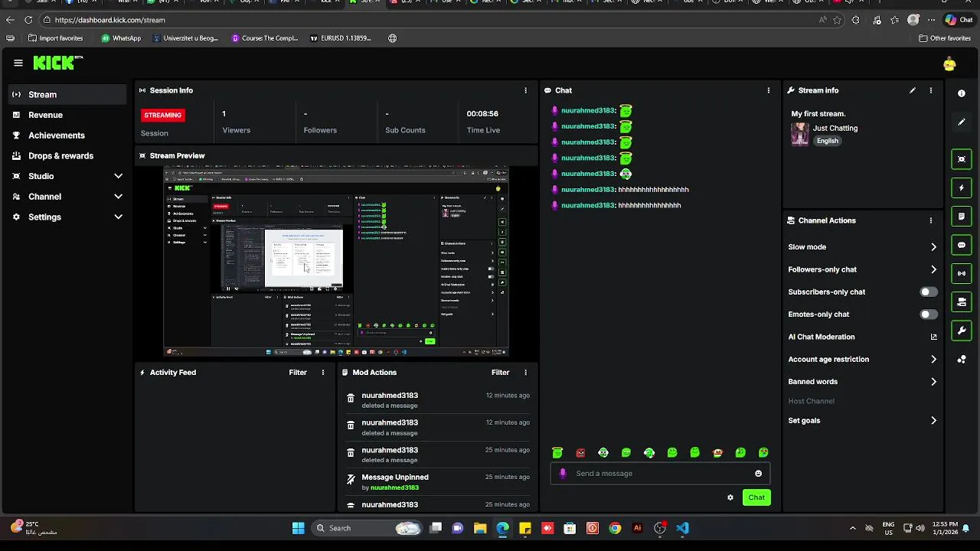Toggle the lightning bolt icon in right sidebar

click(962, 187)
